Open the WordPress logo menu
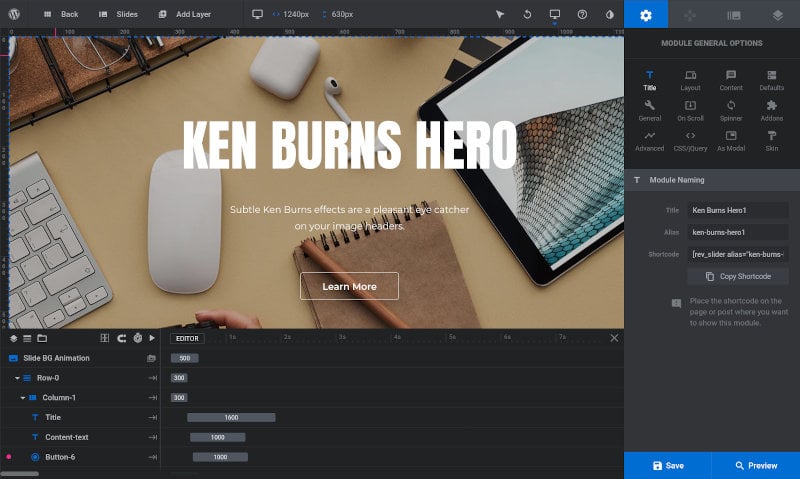Viewport: 800px width, 479px height. pyautogui.click(x=14, y=14)
